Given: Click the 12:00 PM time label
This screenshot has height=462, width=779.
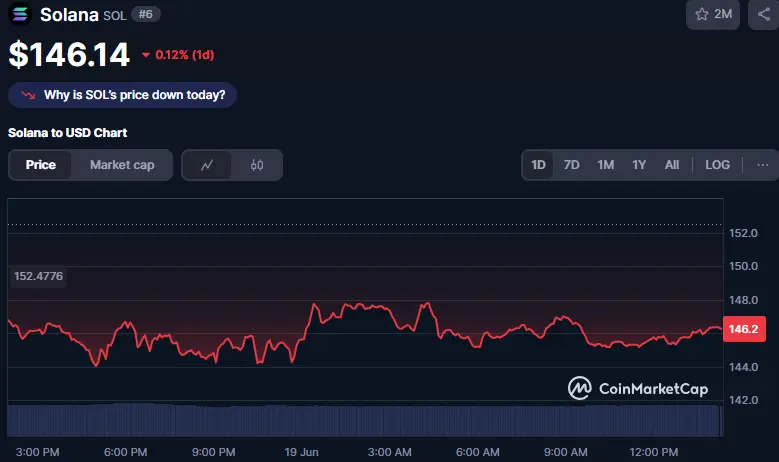Looking at the screenshot, I should point(654,452).
